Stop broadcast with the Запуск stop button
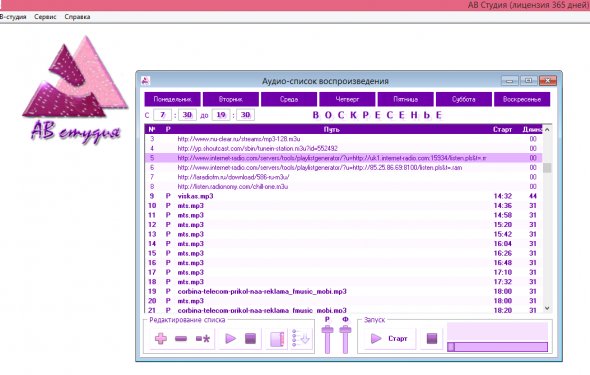 (432, 339)
